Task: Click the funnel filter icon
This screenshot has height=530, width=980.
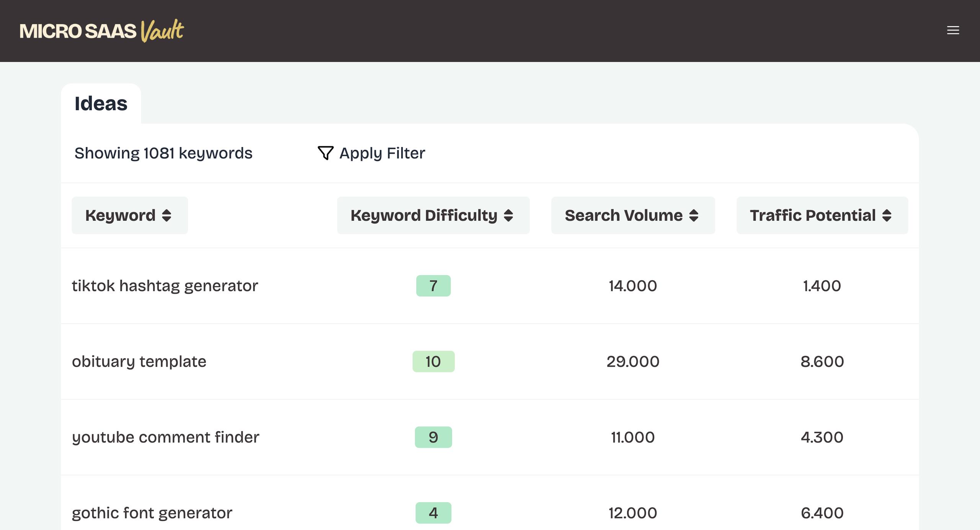Action: tap(325, 153)
